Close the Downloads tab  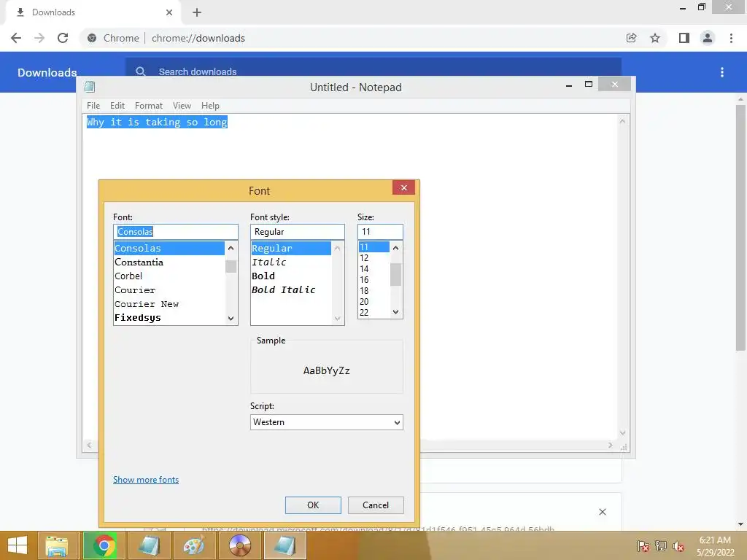pyautogui.click(x=169, y=12)
